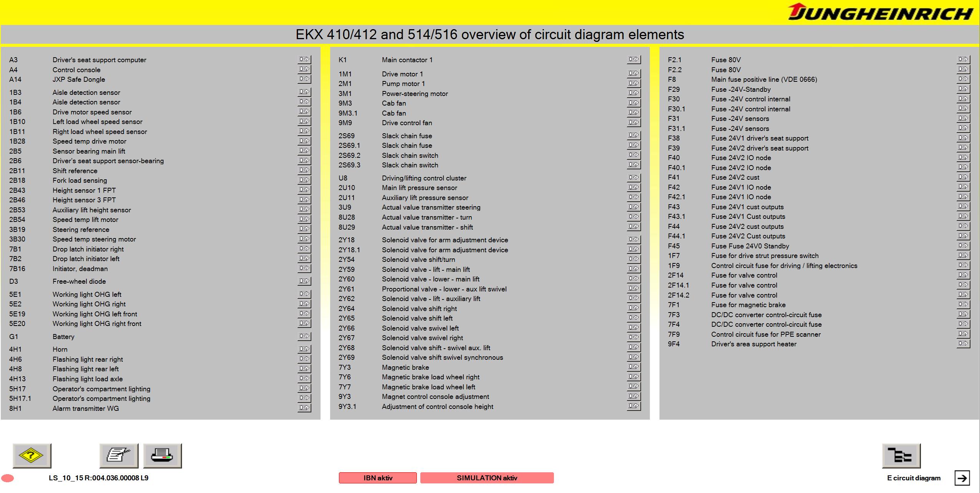This screenshot has height=493, width=980.
Task: Open details icon for 9M9 Drive control fan
Action: (634, 122)
